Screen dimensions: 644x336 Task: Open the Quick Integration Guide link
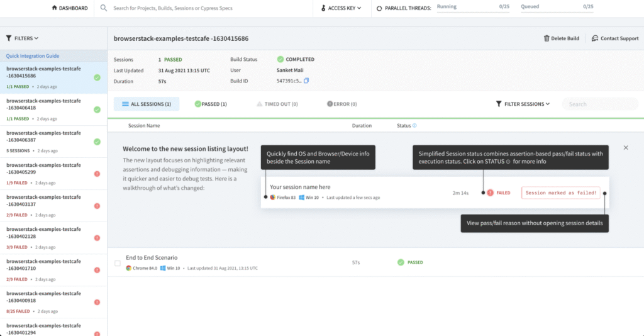tap(33, 56)
